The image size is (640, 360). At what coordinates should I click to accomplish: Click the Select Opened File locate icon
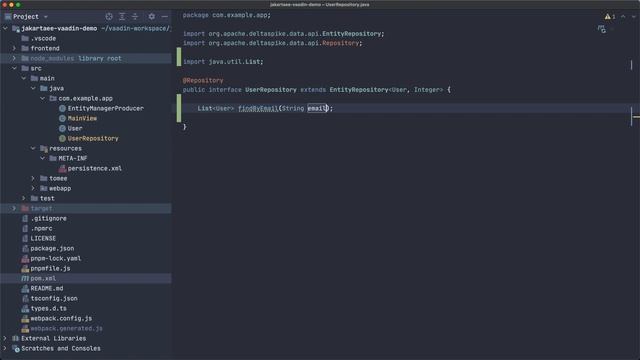click(109, 16)
